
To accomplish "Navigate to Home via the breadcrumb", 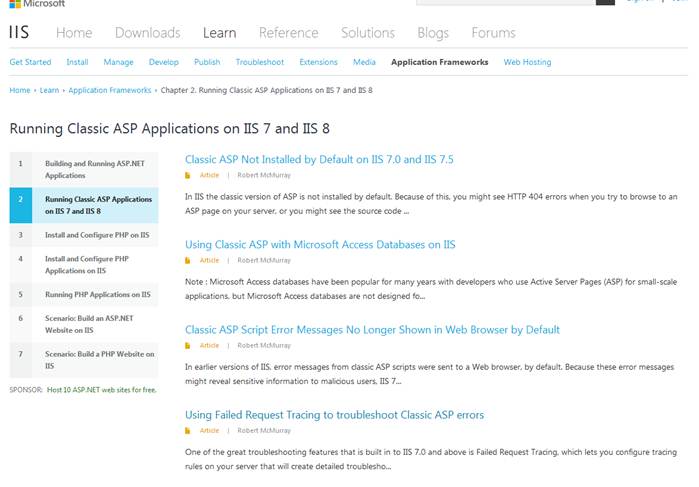I will (x=20, y=90).
